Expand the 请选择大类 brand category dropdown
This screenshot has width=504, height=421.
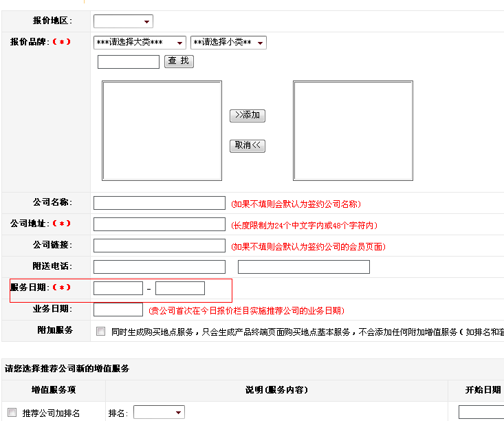click(140, 43)
